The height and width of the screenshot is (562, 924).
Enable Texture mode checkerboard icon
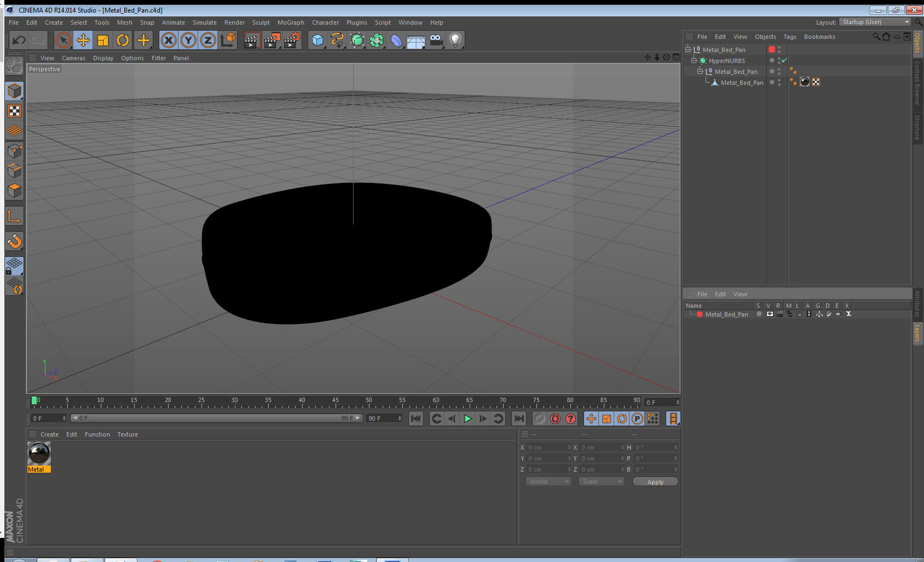pos(15,111)
